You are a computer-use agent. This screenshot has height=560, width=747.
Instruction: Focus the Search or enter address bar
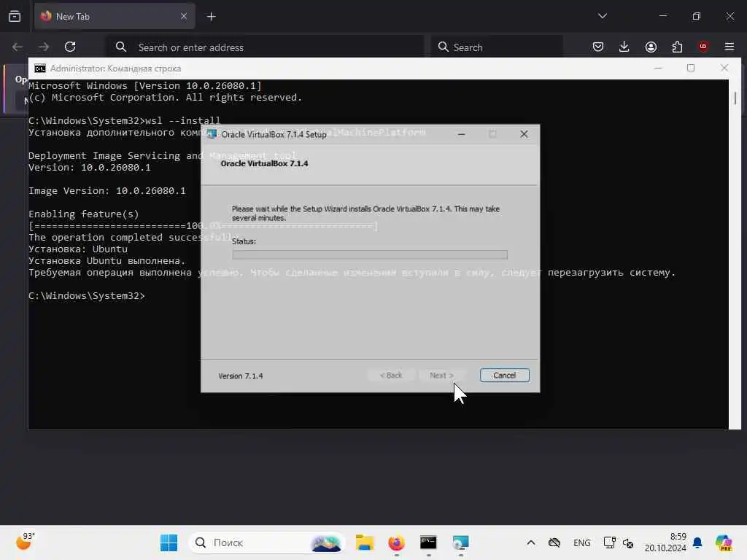264,47
